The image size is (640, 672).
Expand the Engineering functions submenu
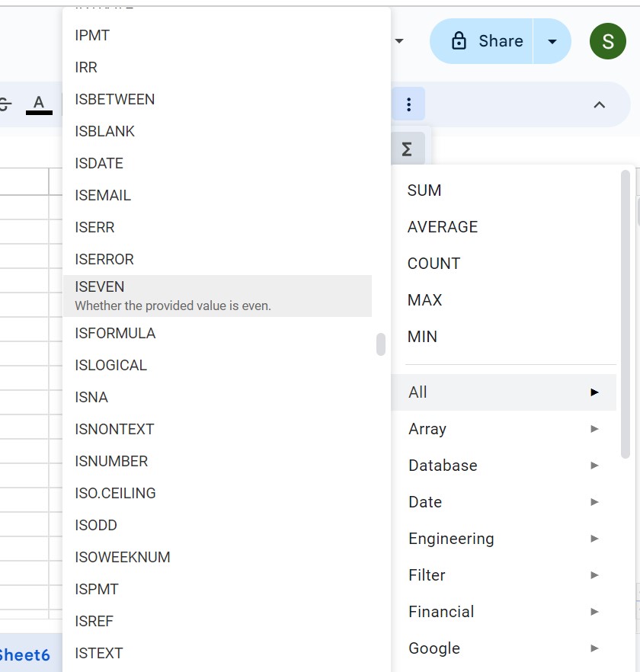(x=504, y=539)
